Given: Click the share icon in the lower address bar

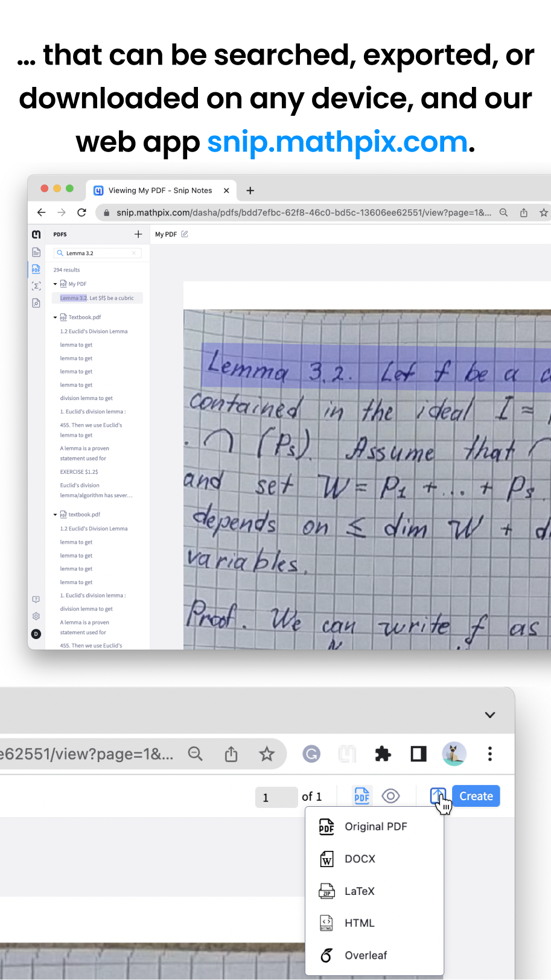Looking at the screenshot, I should pyautogui.click(x=231, y=754).
